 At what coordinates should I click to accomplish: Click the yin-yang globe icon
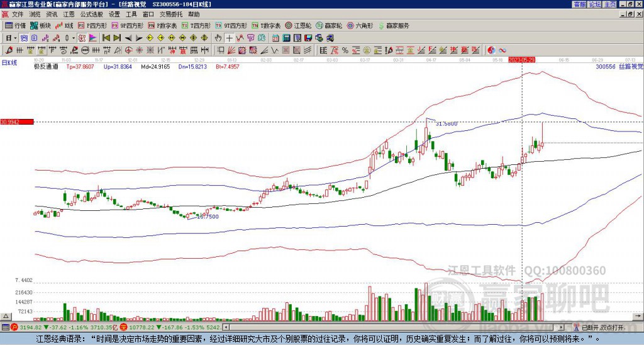[491, 50]
